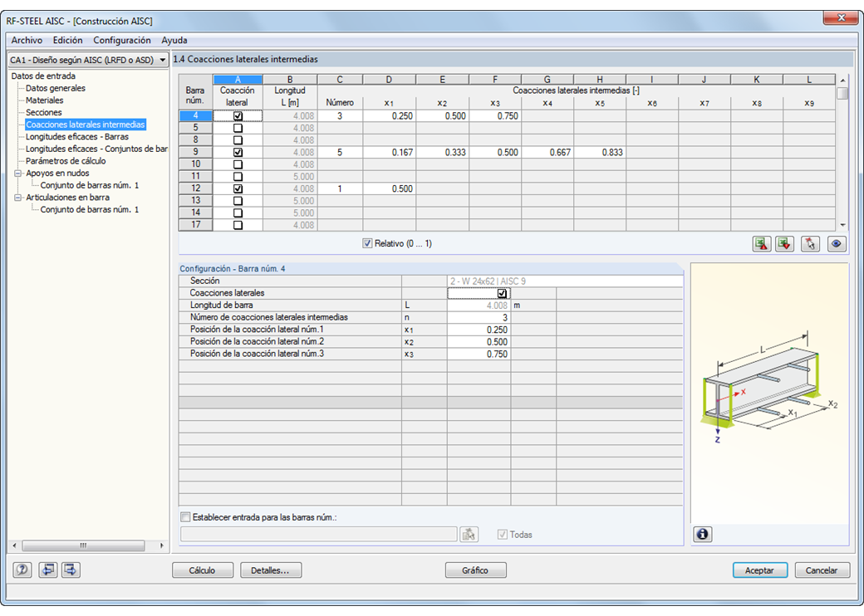
Task: Click pick bars icon next to the entry field
Action: tap(469, 534)
